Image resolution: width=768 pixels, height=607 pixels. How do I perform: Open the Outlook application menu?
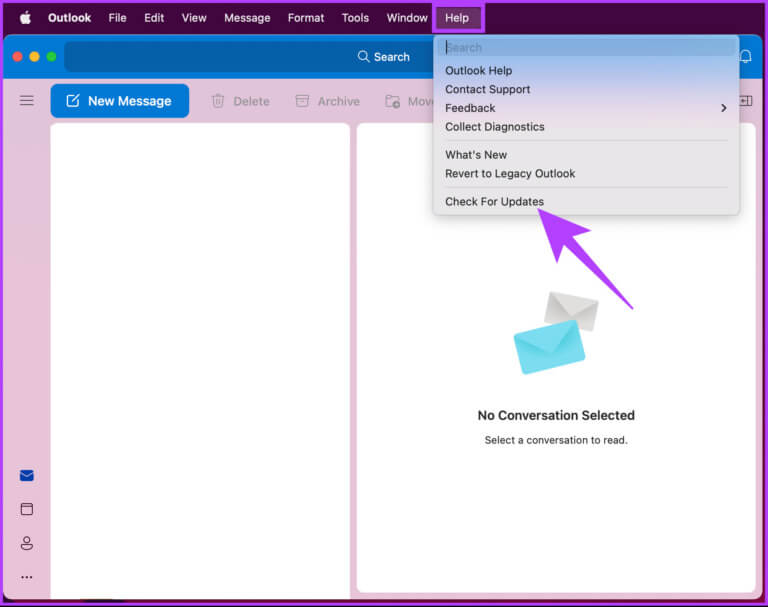pos(69,18)
